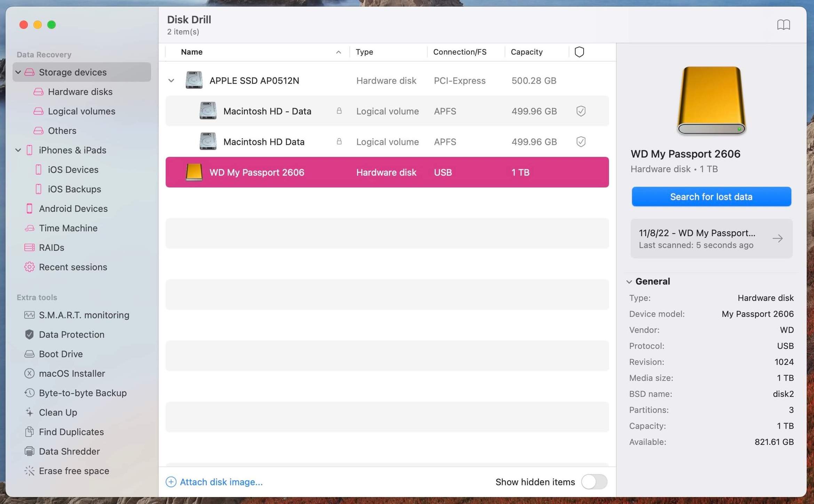Select WD My Passport 2606 row
This screenshot has height=504, width=814.
387,172
